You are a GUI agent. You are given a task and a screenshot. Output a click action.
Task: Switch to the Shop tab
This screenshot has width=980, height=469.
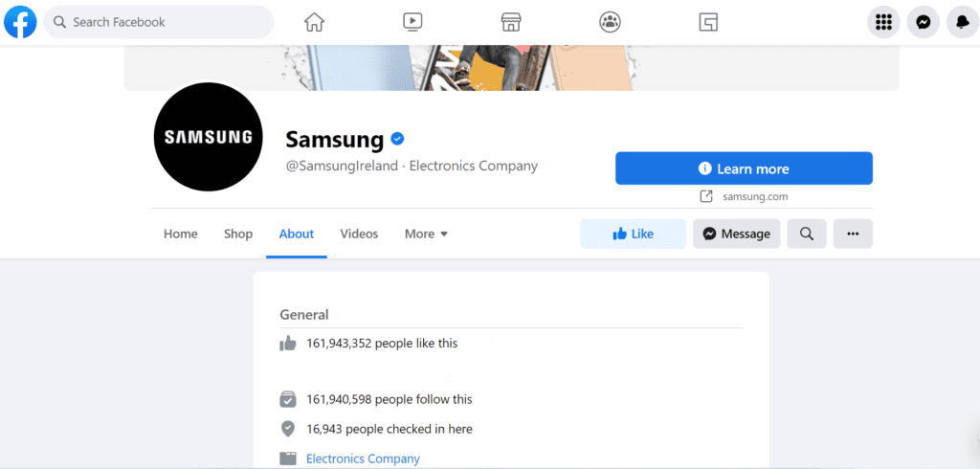pyautogui.click(x=238, y=234)
